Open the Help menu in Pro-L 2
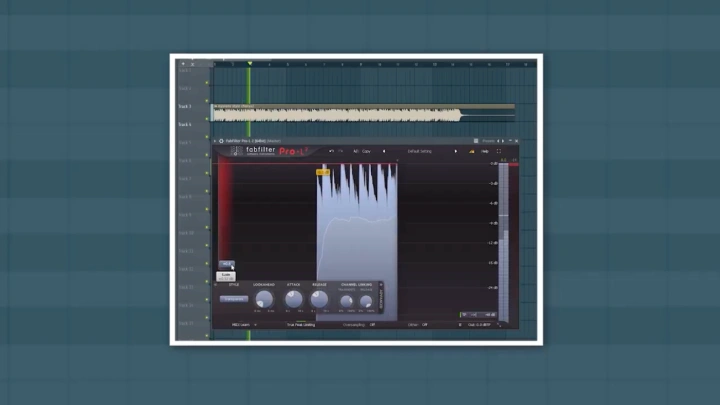Viewport: 720px width, 405px height. [x=484, y=151]
